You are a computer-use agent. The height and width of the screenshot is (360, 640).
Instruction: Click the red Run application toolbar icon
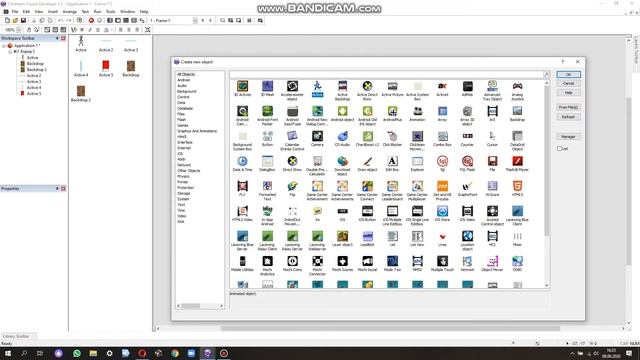point(91,20)
